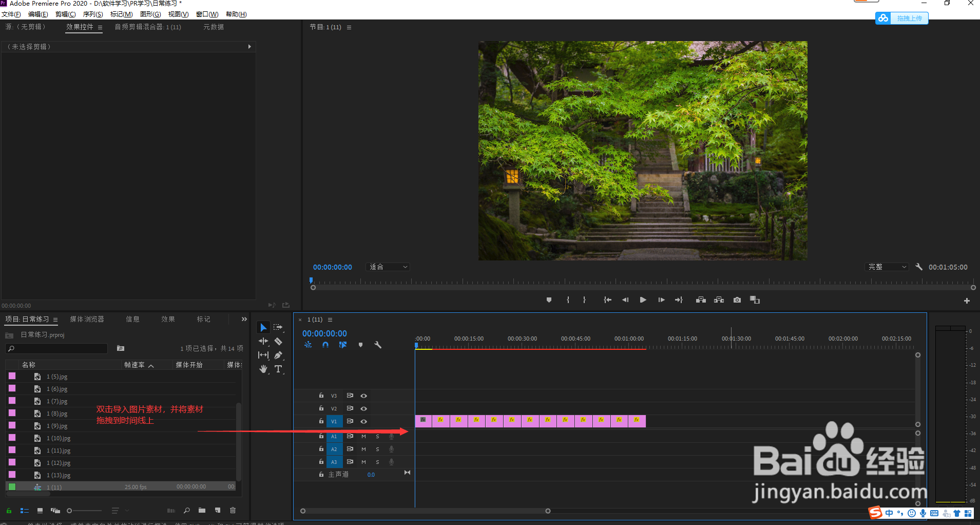The height and width of the screenshot is (525, 980).
Task: Play the program monitor
Action: [x=643, y=300]
